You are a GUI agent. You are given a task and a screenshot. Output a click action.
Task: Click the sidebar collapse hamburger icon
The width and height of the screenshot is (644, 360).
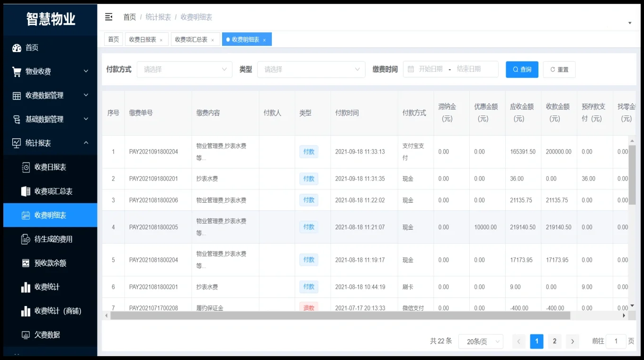108,17
